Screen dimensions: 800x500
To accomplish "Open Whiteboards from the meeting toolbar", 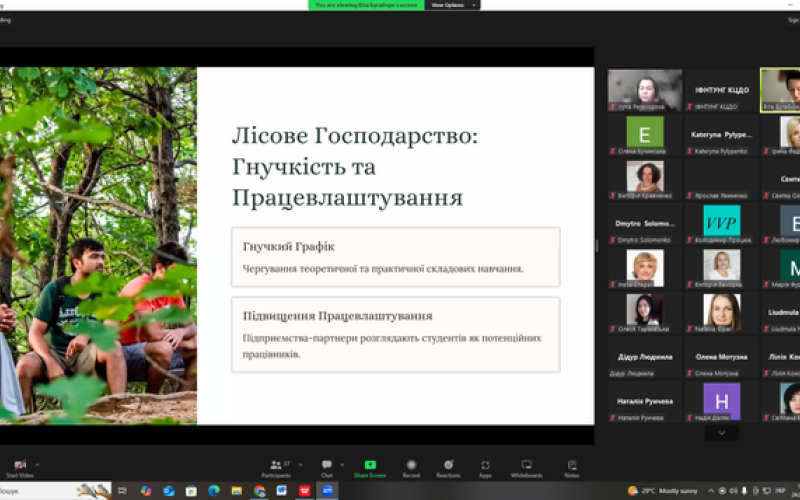I will click(x=527, y=468).
